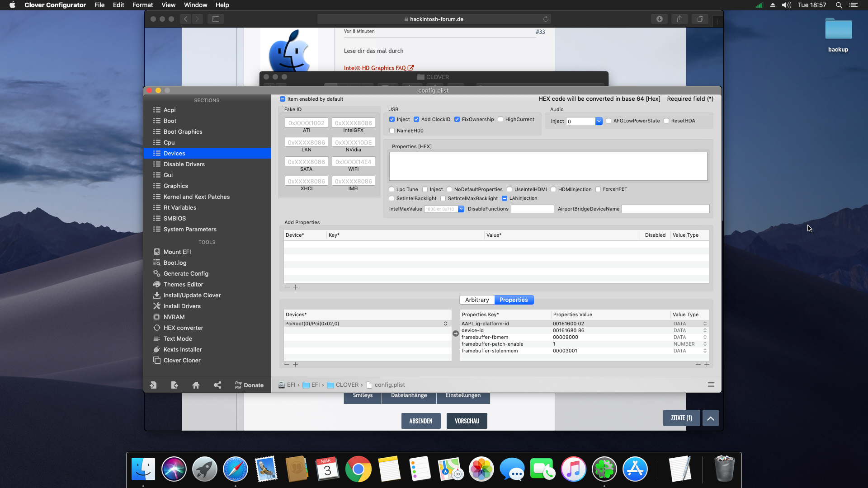Open PciRoot device selector dropdown
This screenshot has width=868, height=488.
445,324
